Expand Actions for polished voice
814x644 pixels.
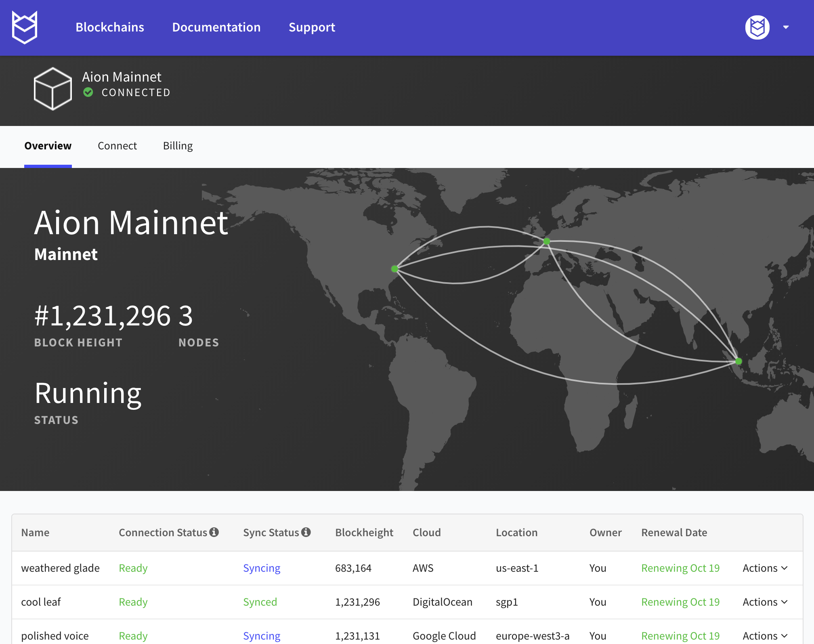coord(765,636)
